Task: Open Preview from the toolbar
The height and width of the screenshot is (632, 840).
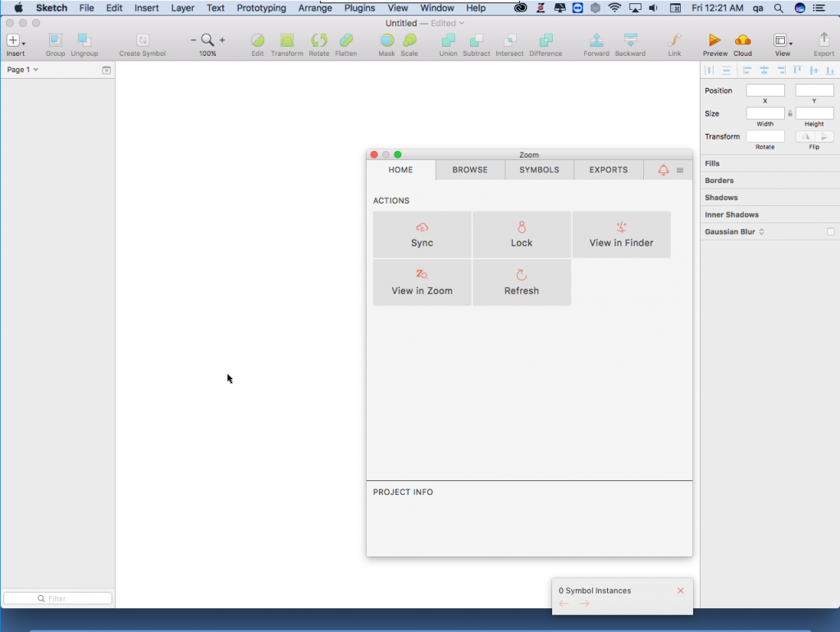Action: click(x=715, y=44)
